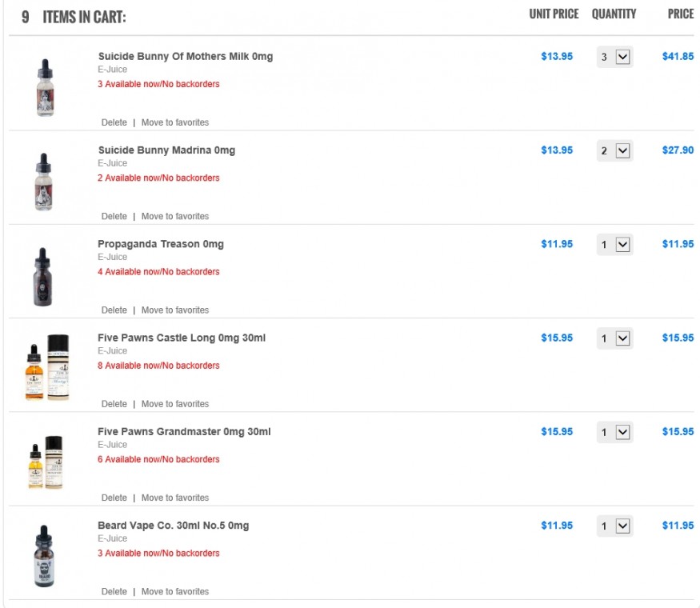The height and width of the screenshot is (608, 700).
Task: Click the Suicide Bunny Mothers Milk bottle thumbnail
Action: point(45,88)
